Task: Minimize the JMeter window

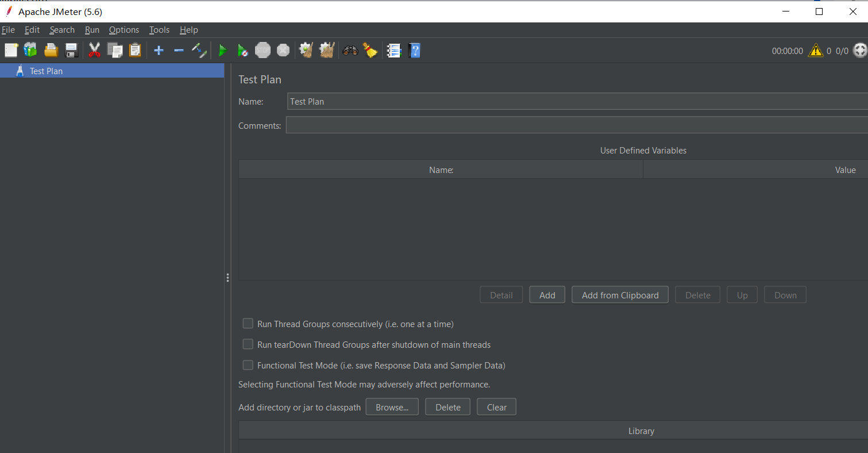Action: [786, 11]
